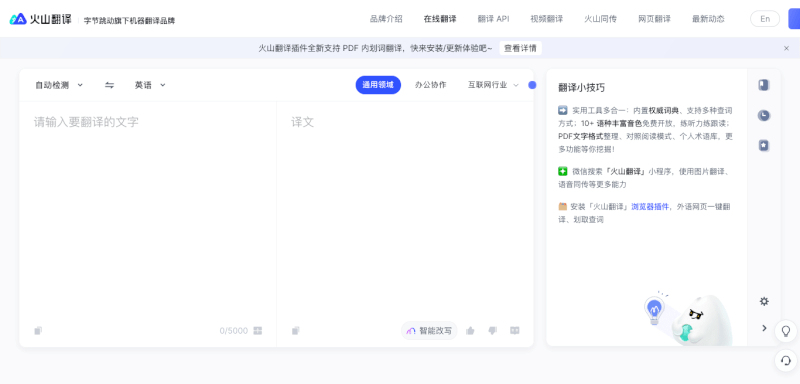
Task: Open bilingual reading mode book icon
Action: (515, 331)
